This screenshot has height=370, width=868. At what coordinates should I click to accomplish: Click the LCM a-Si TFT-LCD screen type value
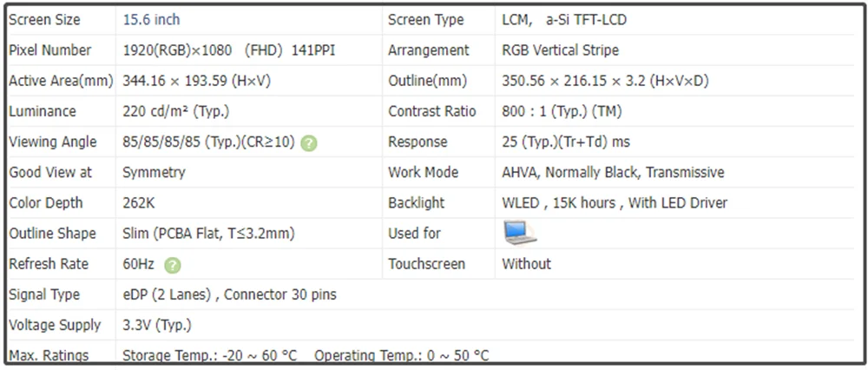564,20
